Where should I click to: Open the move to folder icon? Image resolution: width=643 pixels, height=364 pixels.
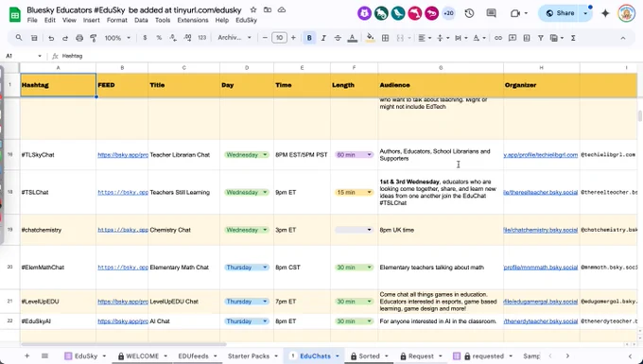[268, 9]
